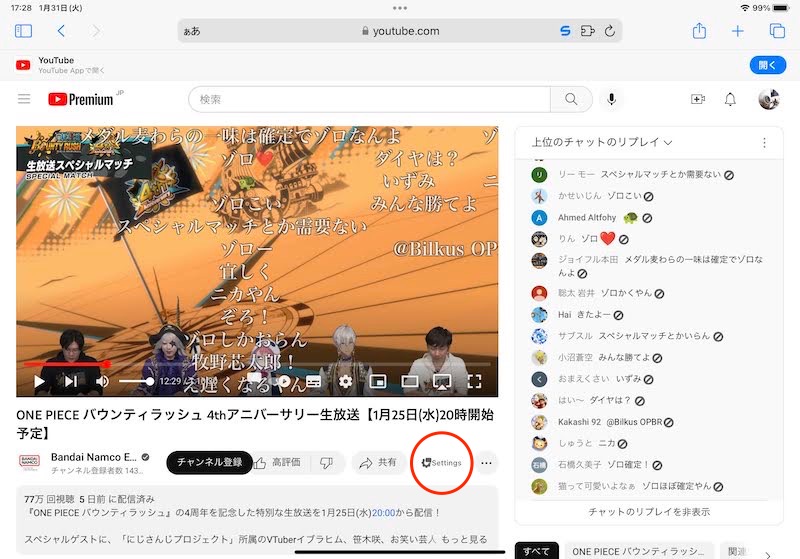800x559 pixels.
Task: Open the YouTube notifications bell
Action: coord(730,99)
